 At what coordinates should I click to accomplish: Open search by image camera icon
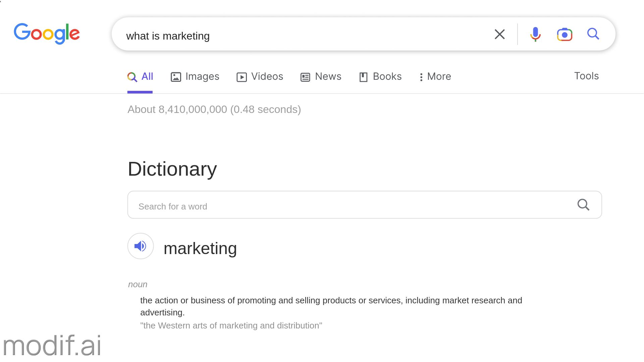pos(565,34)
